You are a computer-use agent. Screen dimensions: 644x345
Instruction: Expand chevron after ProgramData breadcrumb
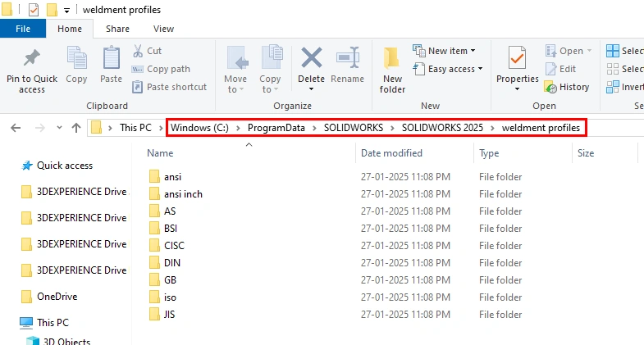(314, 128)
